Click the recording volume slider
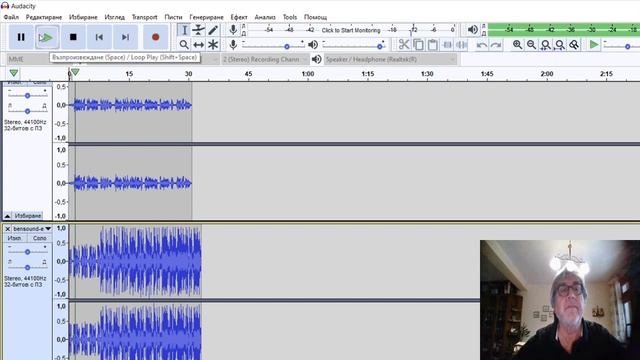The width and height of the screenshot is (640, 360). (x=273, y=46)
